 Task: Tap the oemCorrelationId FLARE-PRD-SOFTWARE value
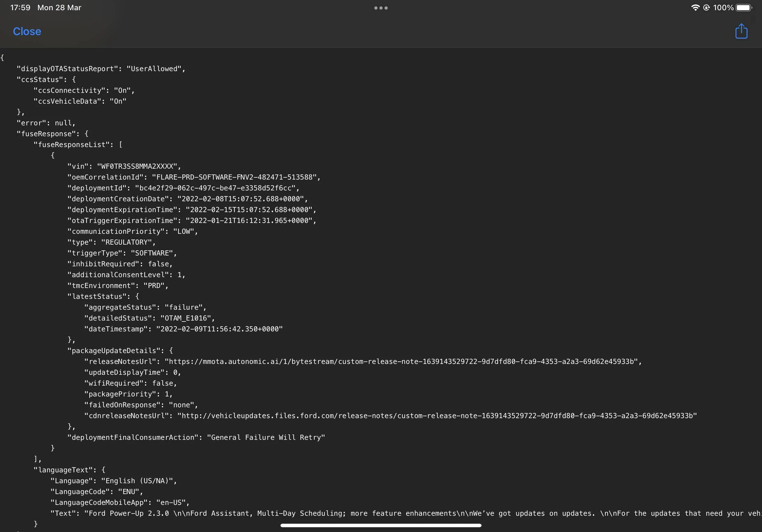click(234, 177)
